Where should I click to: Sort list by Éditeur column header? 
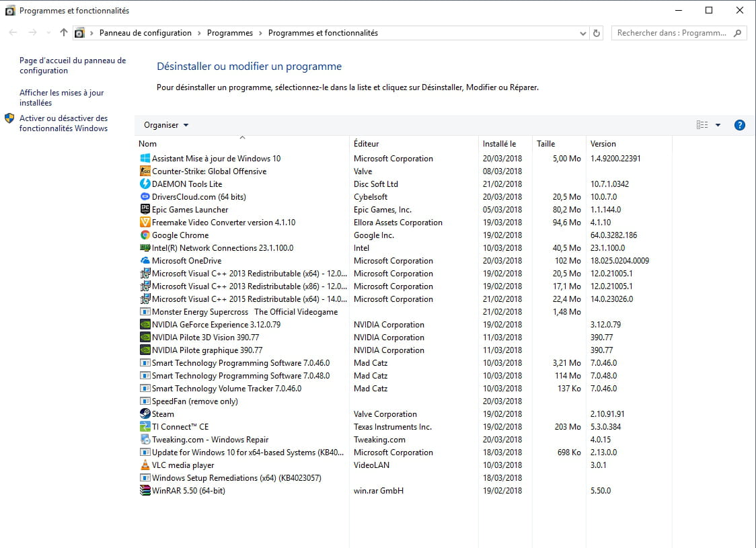367,144
